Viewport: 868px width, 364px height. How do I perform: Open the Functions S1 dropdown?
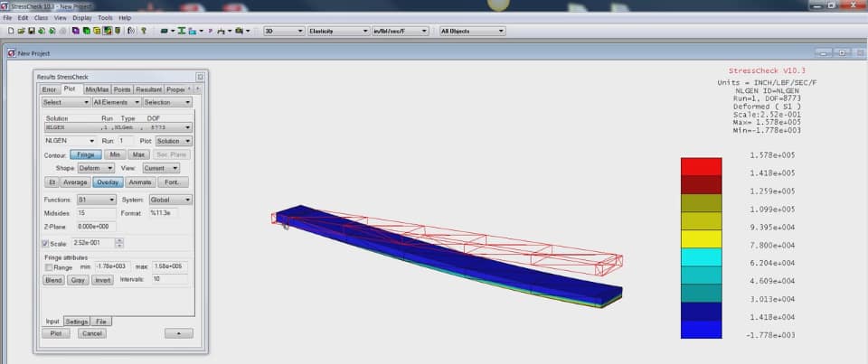pyautogui.click(x=95, y=199)
